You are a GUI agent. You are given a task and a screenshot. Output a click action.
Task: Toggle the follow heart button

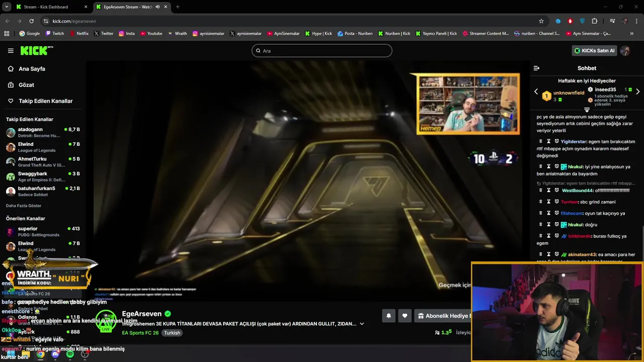(405, 316)
